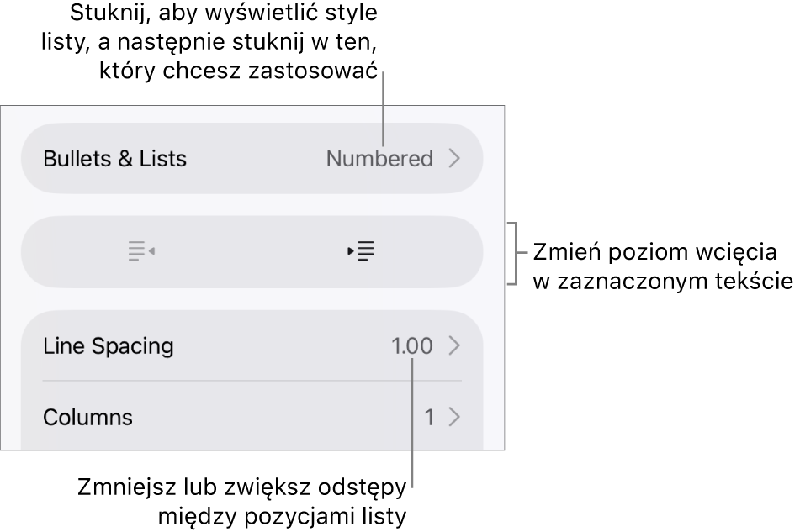Increase the indent level of selected text
The height and width of the screenshot is (532, 800).
[361, 251]
